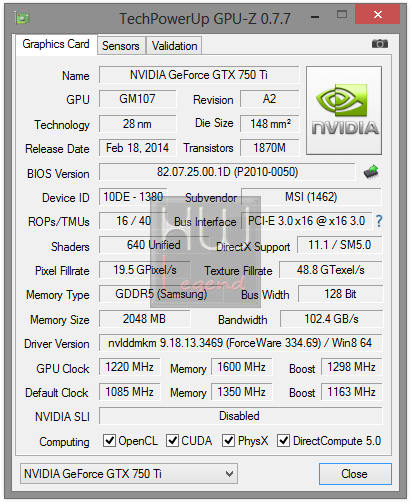Click the DirectX Support field 11.1 / SM5.0
412x504 pixels.
tap(340, 245)
